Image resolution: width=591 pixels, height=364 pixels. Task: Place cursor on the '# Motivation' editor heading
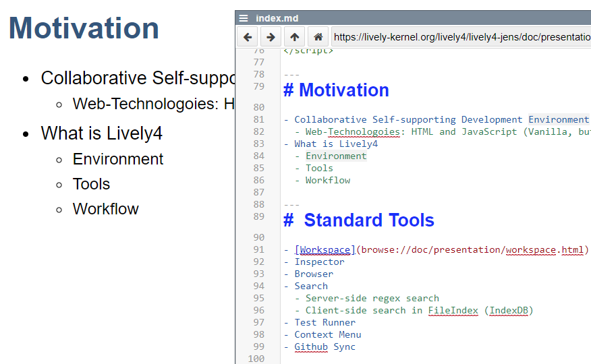point(336,90)
